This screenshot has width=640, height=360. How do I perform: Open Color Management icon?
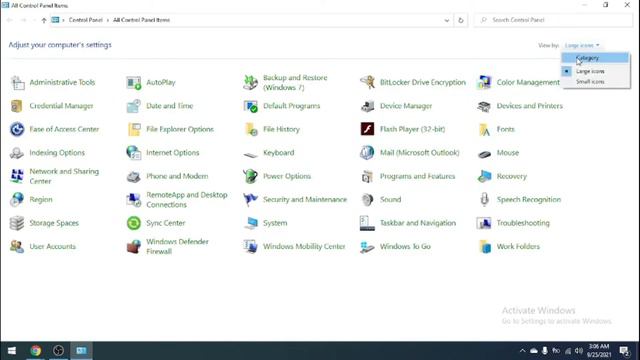[484, 82]
